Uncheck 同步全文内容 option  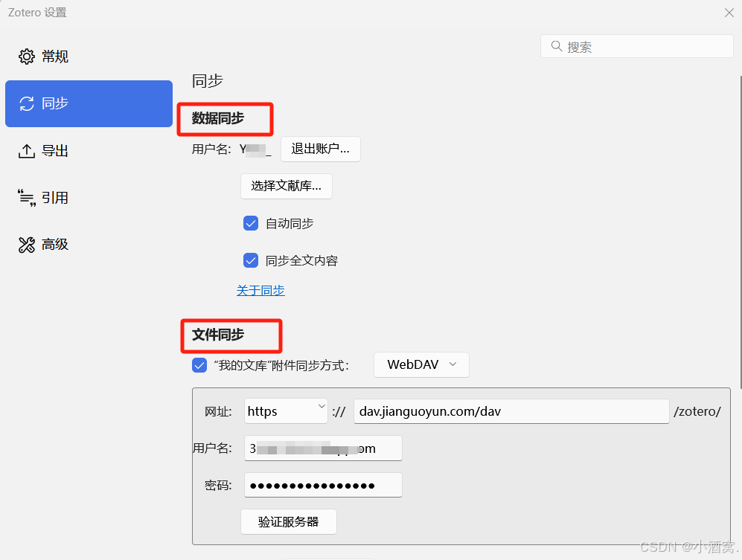point(251,260)
